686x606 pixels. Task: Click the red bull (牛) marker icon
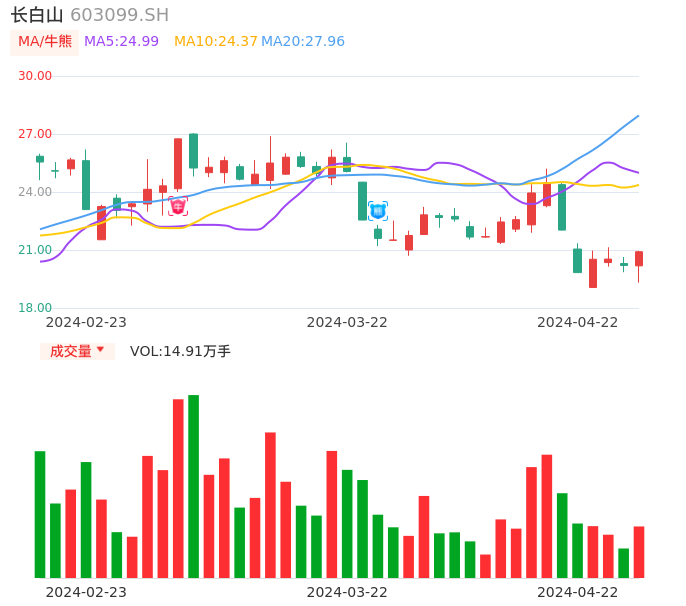click(178, 207)
